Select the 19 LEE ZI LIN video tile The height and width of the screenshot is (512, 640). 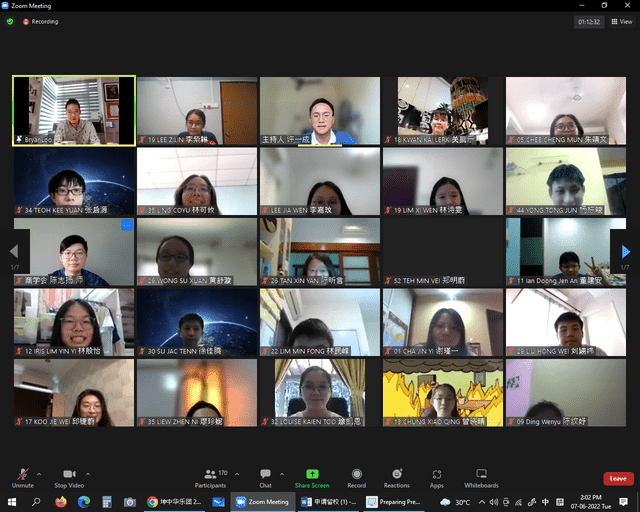point(197,111)
